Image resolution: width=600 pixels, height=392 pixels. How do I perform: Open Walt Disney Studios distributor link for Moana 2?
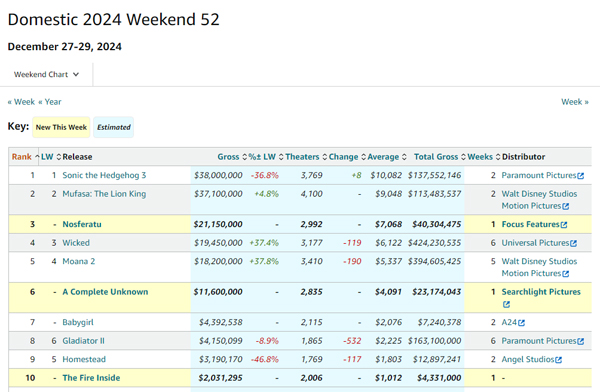[x=539, y=261]
